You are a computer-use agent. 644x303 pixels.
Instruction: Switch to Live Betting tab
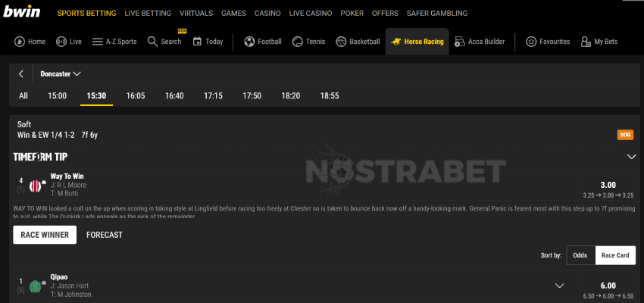tap(148, 13)
